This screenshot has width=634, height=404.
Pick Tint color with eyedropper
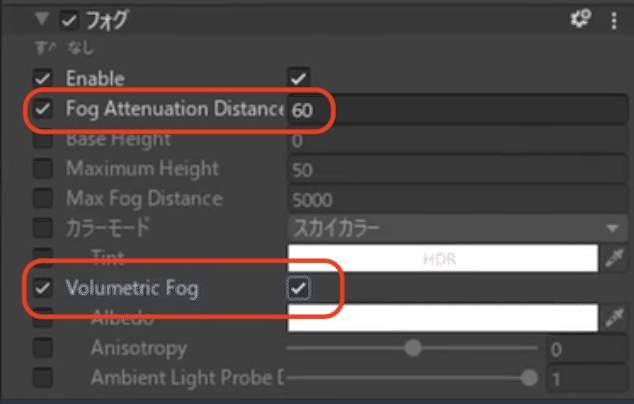click(615, 258)
